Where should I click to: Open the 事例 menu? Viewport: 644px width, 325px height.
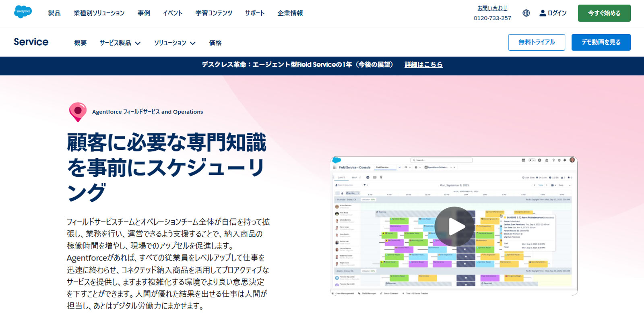(144, 13)
